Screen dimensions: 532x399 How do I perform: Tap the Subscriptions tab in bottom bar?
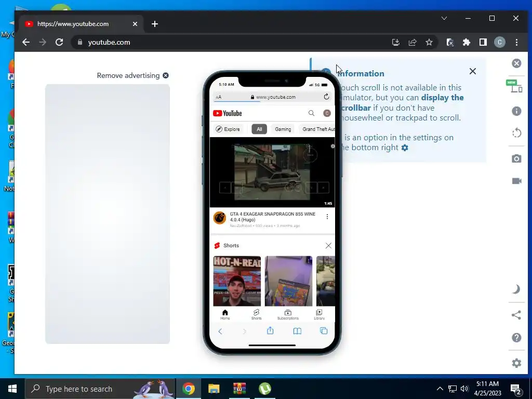click(x=288, y=314)
